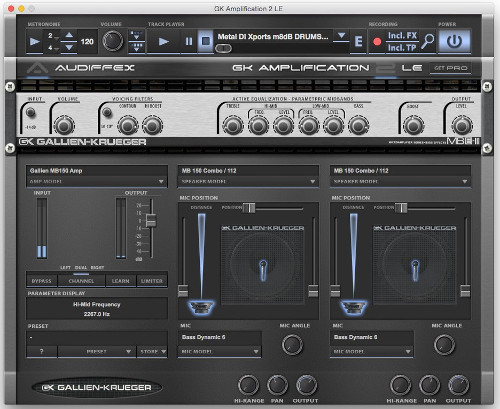Click the Low-Mid Level knob
The image size is (500, 409).
click(334, 126)
